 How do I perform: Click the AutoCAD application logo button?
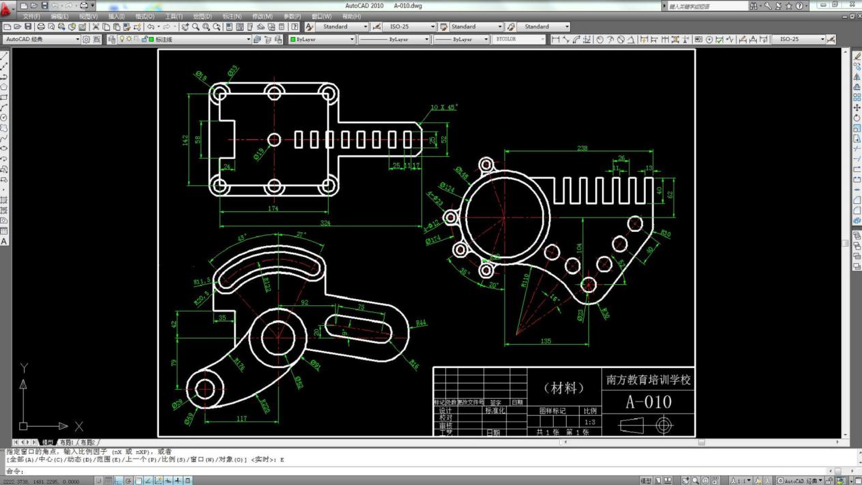click(x=6, y=8)
